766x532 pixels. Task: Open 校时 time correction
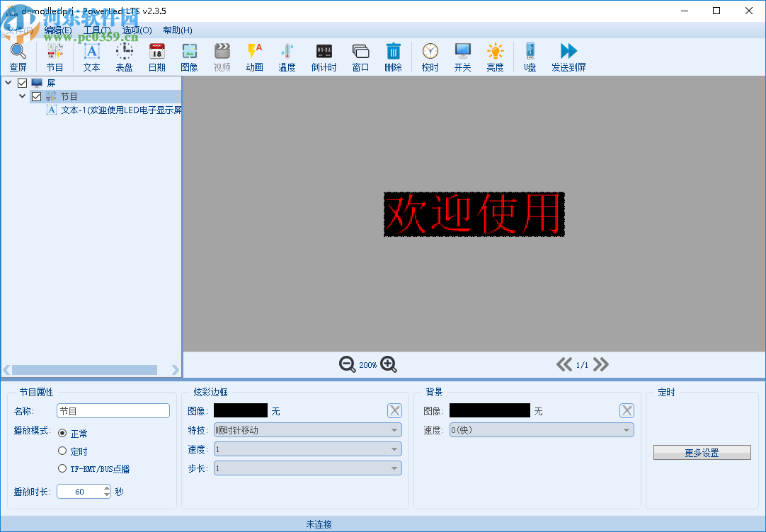[430, 55]
